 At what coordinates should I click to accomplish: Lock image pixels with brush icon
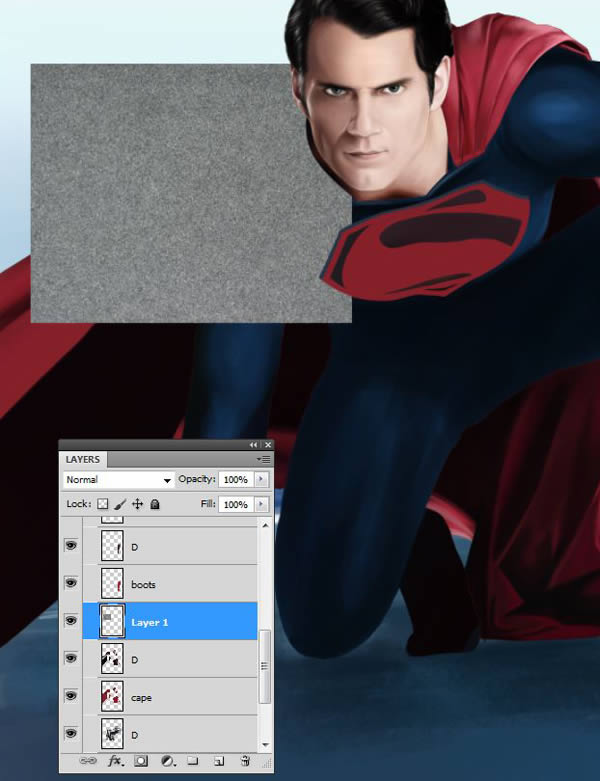click(120, 504)
